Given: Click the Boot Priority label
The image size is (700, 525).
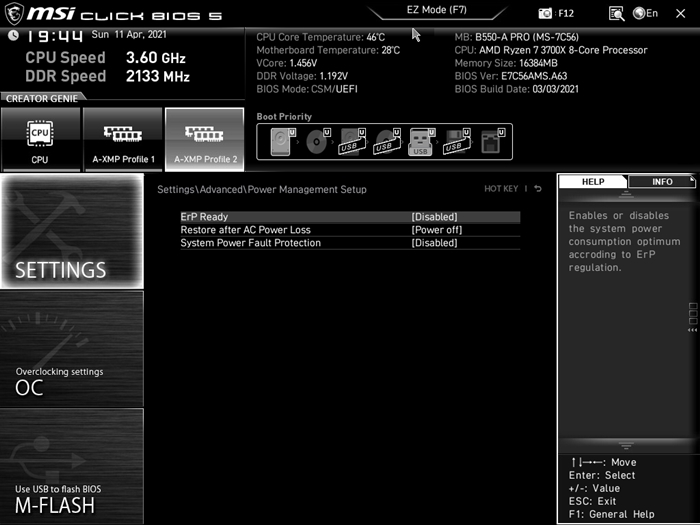Looking at the screenshot, I should 284,117.
